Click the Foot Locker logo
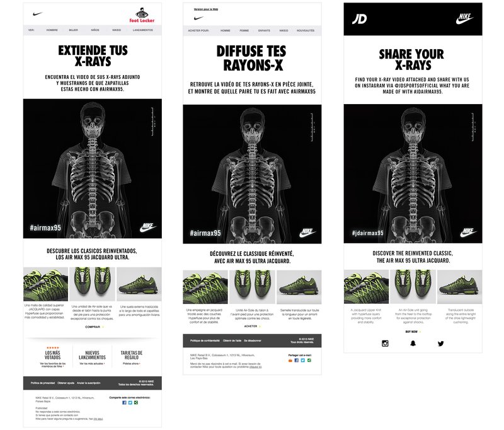The width and height of the screenshot is (504, 430). [x=142, y=15]
